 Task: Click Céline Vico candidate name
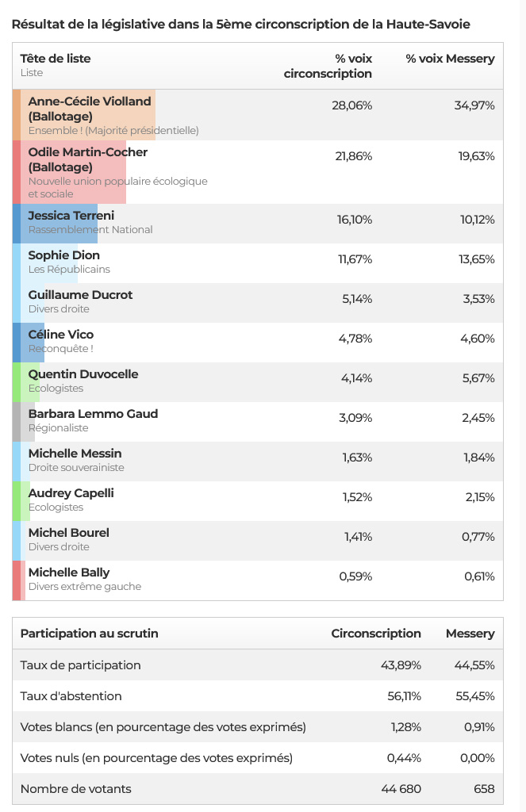[60, 335]
